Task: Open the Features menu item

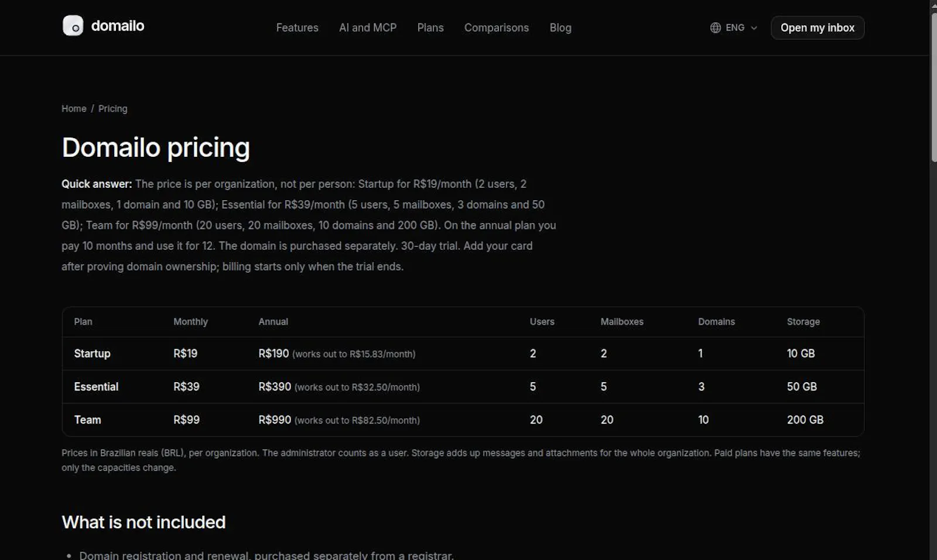Action: pyautogui.click(x=297, y=28)
